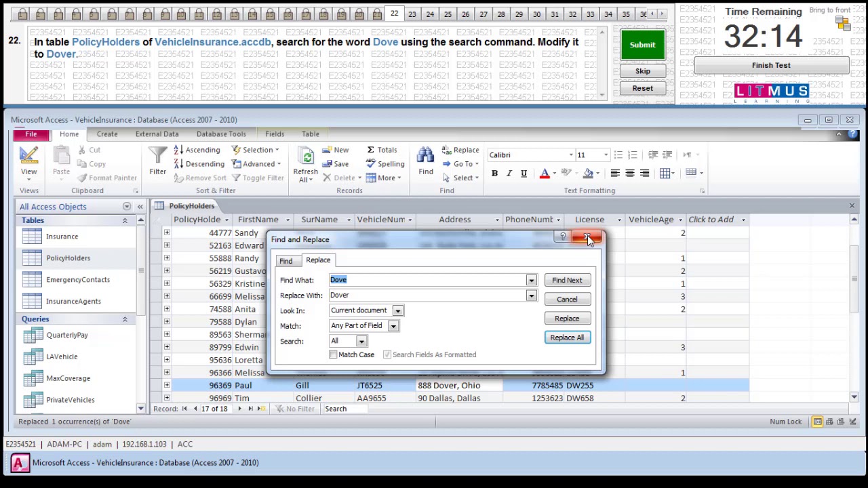Viewport: 868px width, 488px height.
Task: Click the Reset button
Action: [x=642, y=88]
